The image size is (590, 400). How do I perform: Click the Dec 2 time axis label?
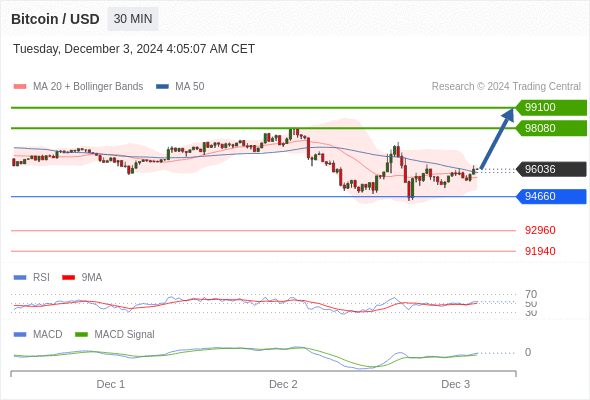coord(283,385)
